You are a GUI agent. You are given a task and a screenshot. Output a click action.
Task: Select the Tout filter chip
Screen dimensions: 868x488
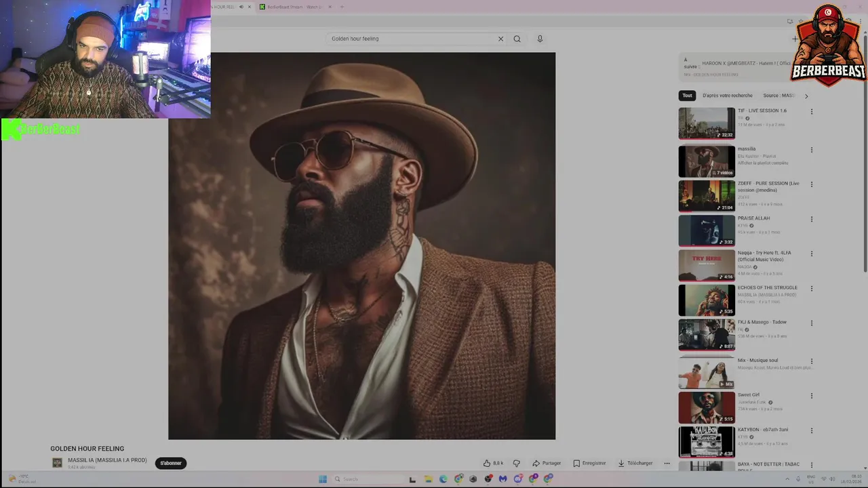point(687,96)
